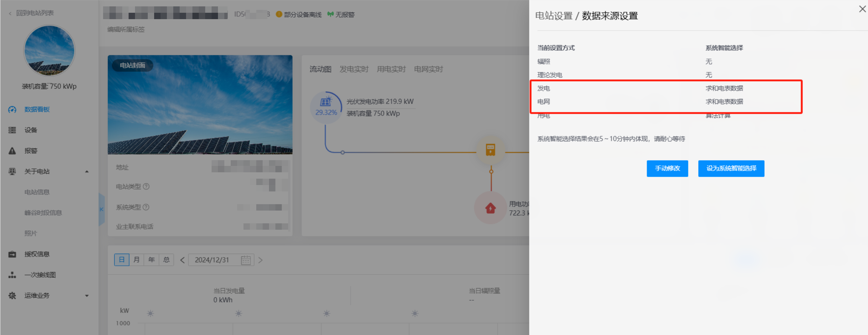The height and width of the screenshot is (335, 868).
Task: Open the 峰谷时段信息 submenu item
Action: [43, 213]
